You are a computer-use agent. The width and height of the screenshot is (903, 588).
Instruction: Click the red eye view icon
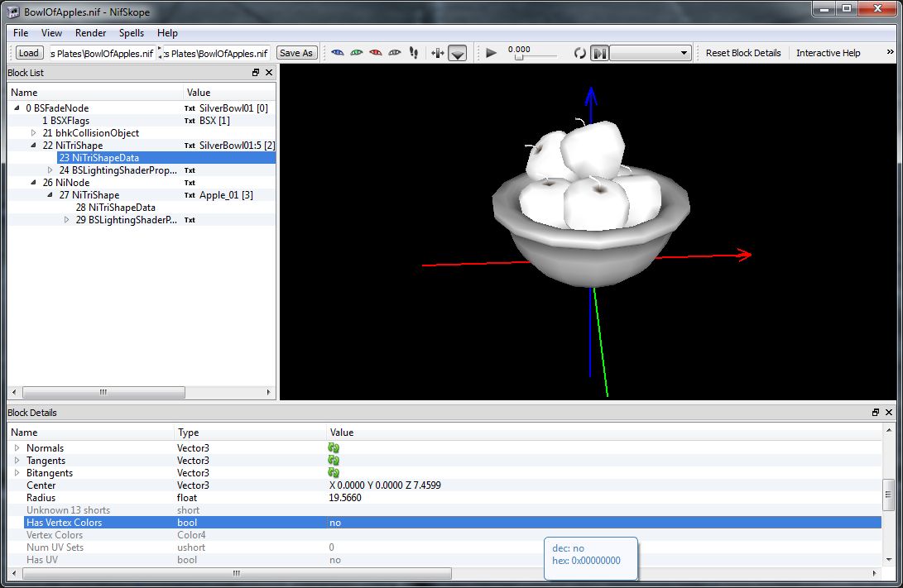tap(376, 53)
